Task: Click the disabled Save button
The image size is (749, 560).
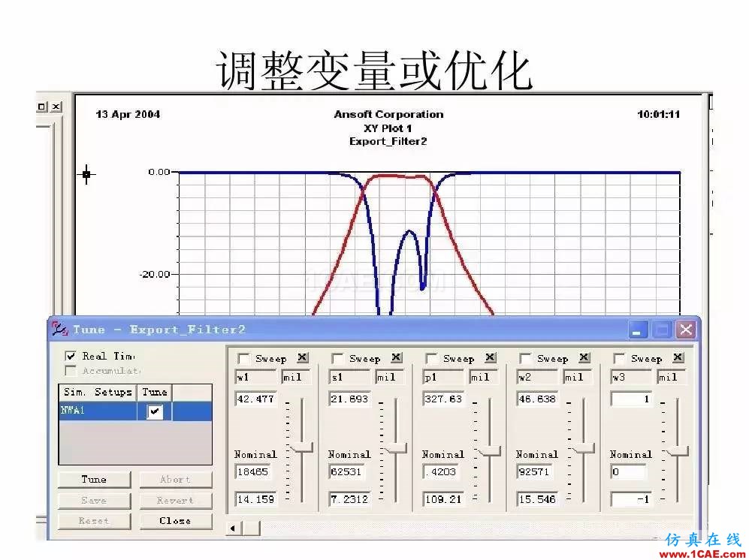Action: [94, 501]
